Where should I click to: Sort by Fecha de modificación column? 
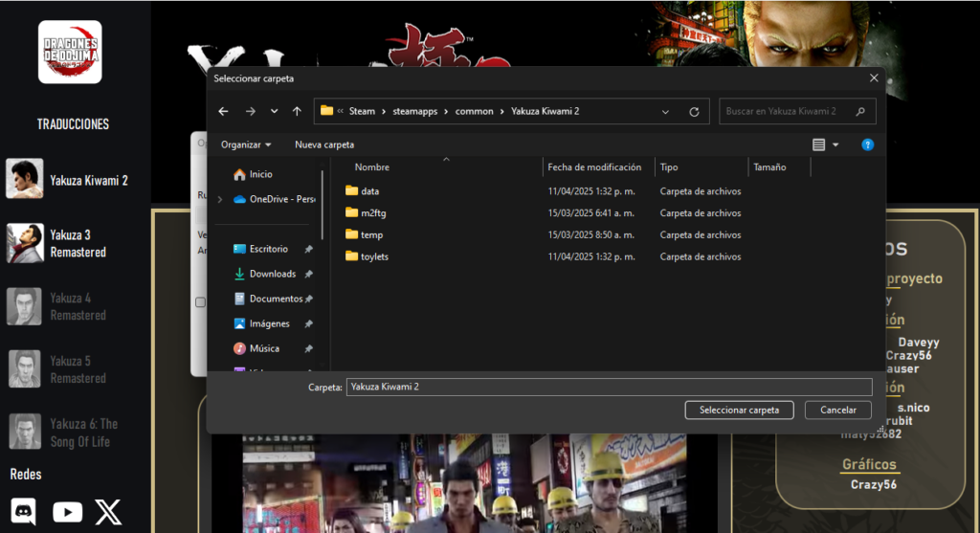coord(594,167)
